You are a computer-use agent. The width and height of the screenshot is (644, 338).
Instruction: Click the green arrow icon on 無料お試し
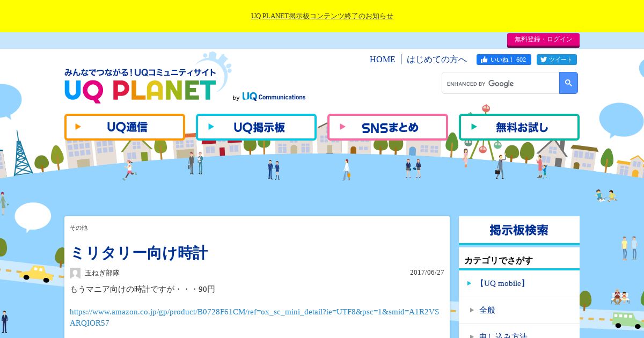pos(474,127)
